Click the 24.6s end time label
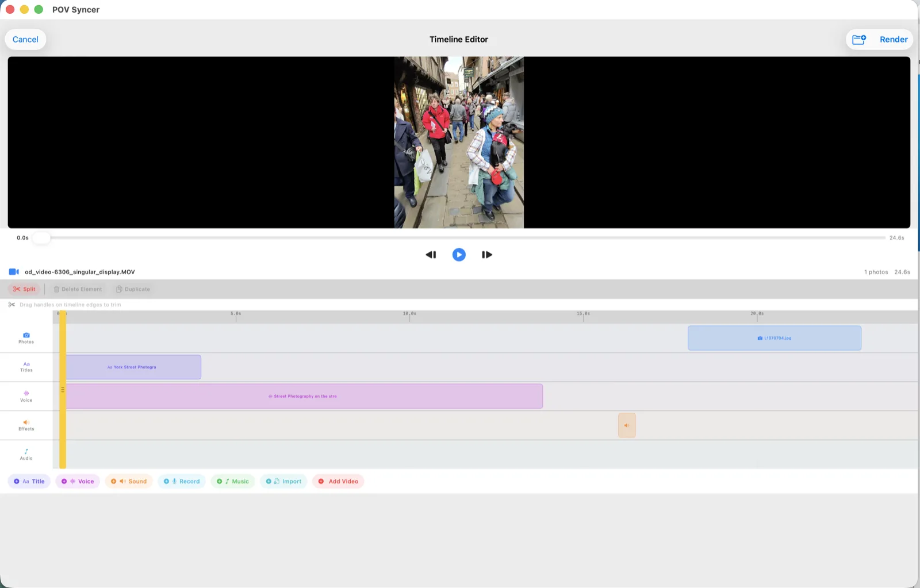Viewport: 920px width, 588px height. click(896, 237)
